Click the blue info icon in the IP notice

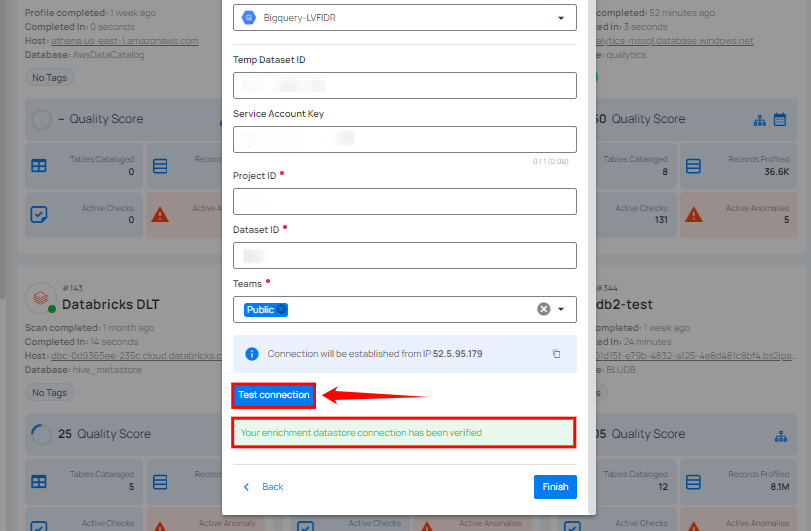click(252, 354)
